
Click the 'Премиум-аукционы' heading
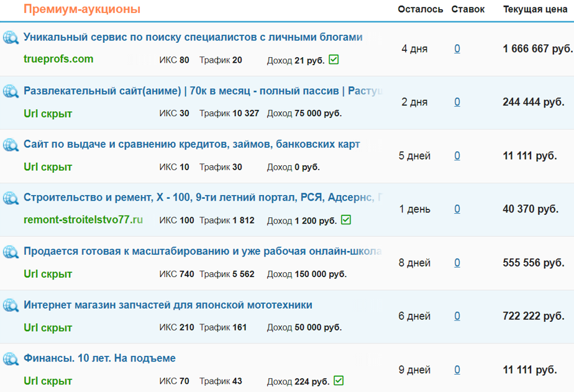(82, 9)
